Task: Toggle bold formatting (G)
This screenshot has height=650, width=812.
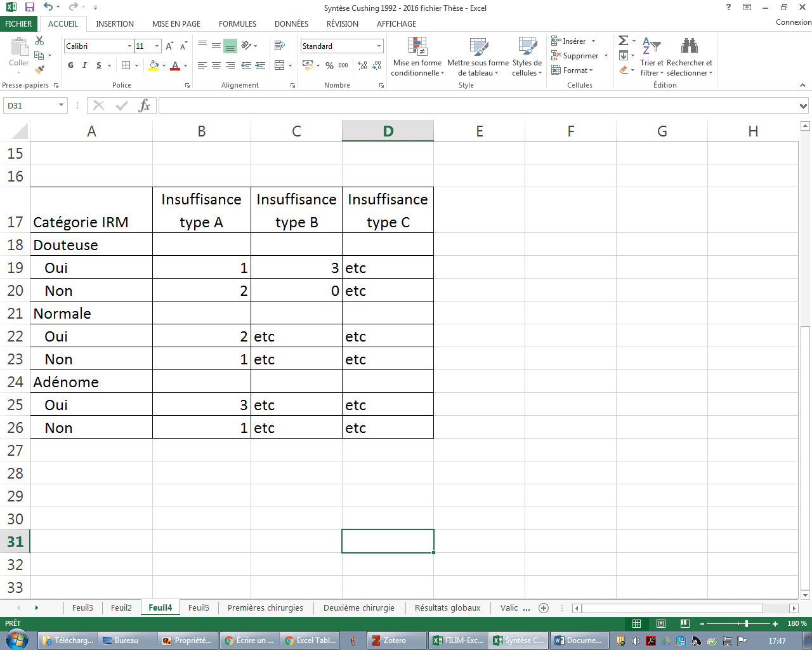Action: click(x=70, y=65)
